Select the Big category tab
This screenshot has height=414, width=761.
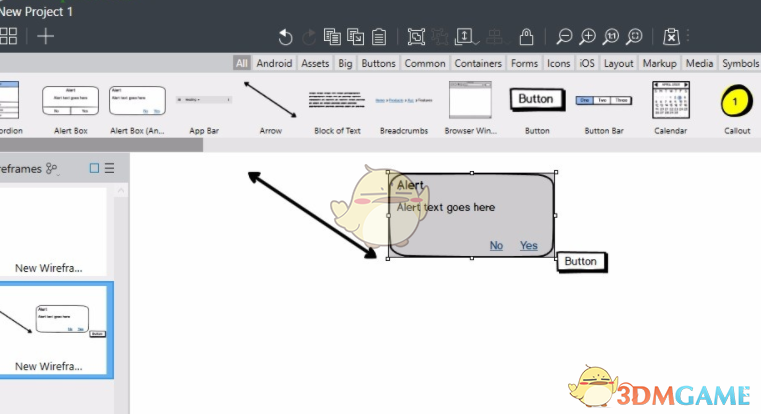pyautogui.click(x=345, y=63)
